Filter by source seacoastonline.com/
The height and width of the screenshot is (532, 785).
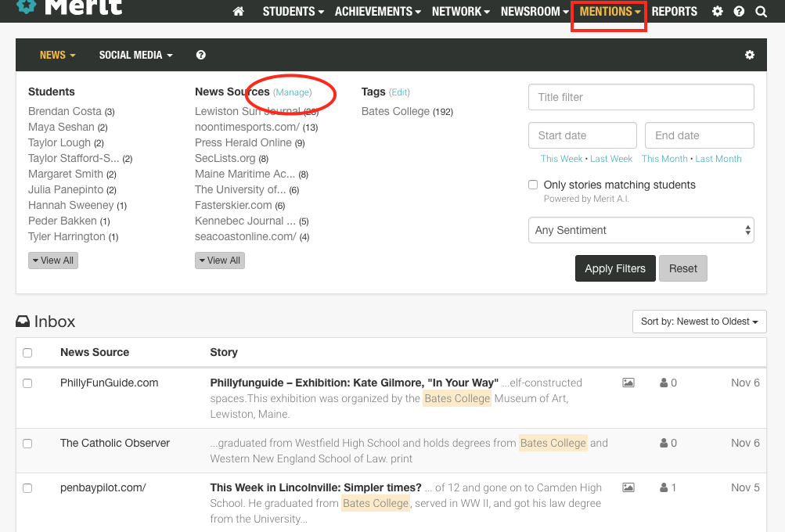tap(246, 236)
